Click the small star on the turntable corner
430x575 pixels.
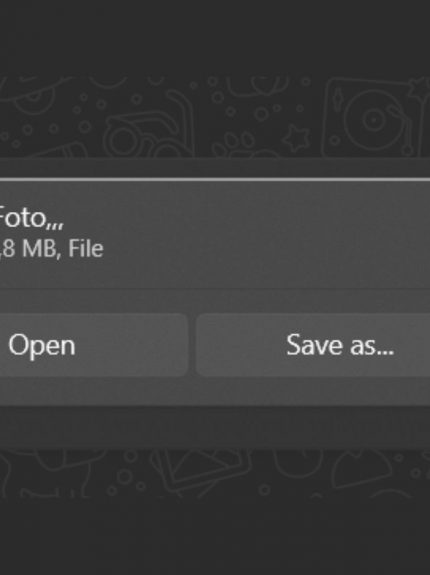point(422,88)
